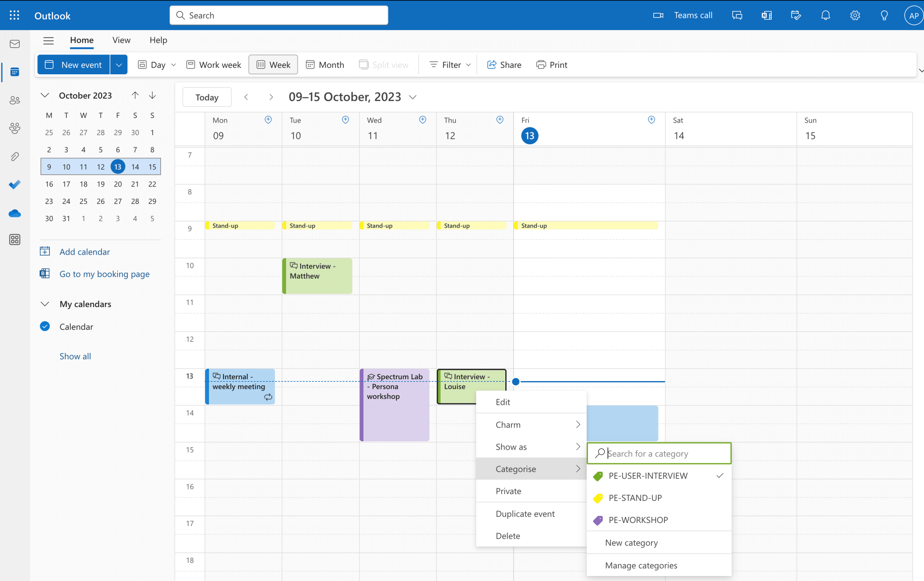
Task: Click the Teams call camera icon
Action: click(658, 15)
